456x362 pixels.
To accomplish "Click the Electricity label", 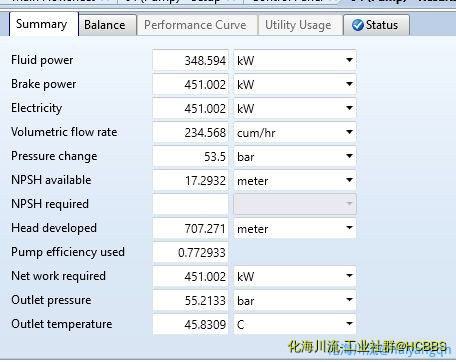I will click(x=37, y=108).
